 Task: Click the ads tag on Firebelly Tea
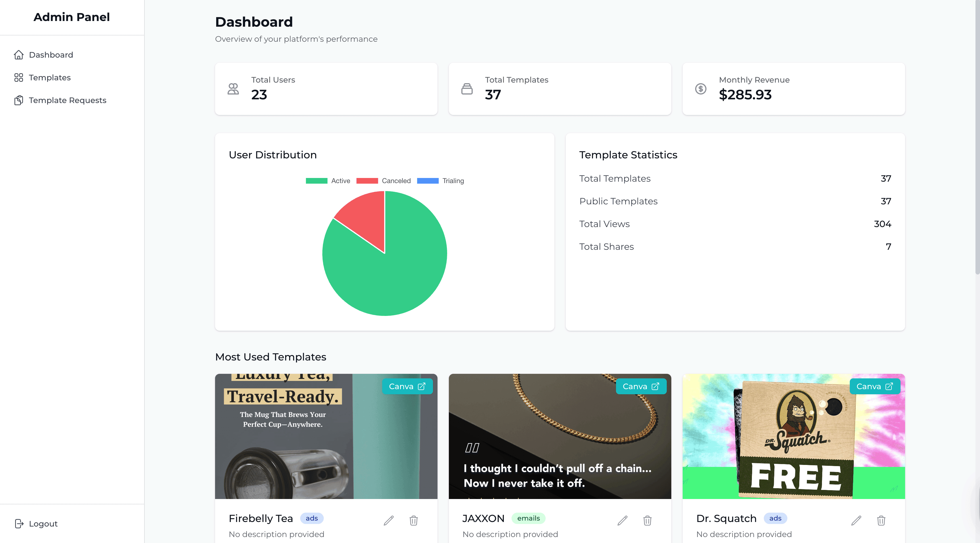coord(312,518)
